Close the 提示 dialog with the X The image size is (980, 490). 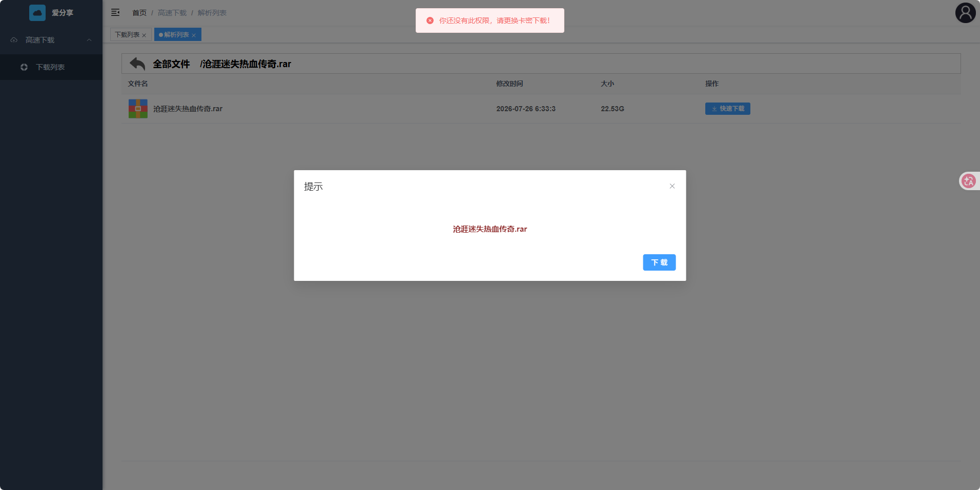(672, 186)
